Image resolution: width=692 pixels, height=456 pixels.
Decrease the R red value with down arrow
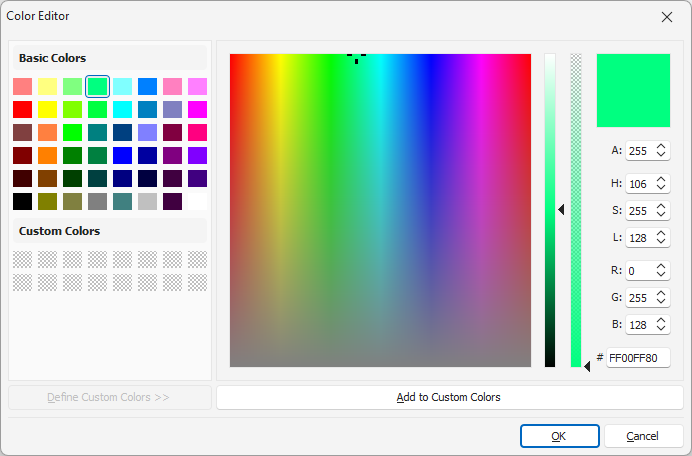tap(661, 274)
